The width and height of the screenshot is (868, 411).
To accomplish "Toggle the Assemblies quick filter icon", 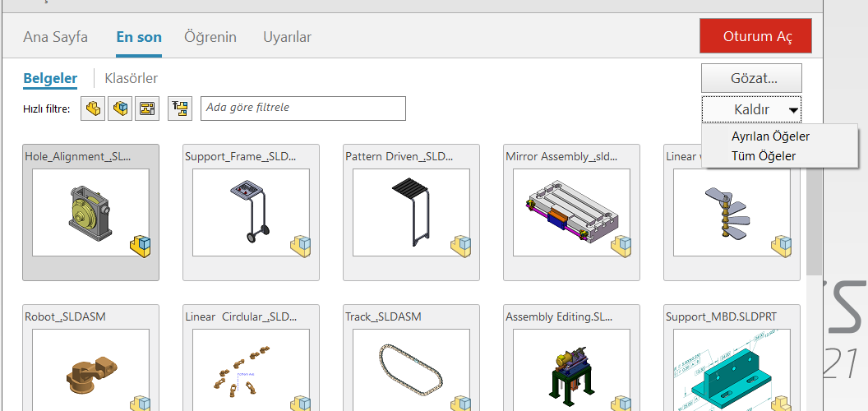I will [120, 109].
